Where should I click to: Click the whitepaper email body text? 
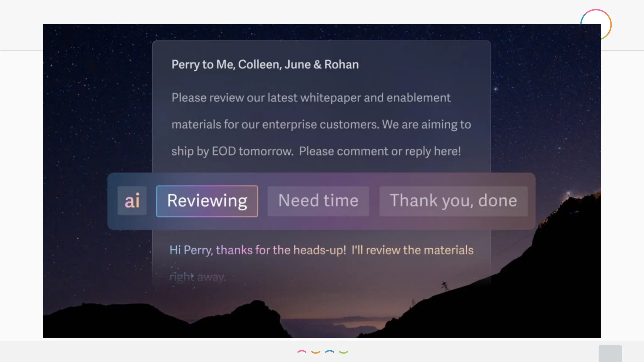pyautogui.click(x=311, y=98)
